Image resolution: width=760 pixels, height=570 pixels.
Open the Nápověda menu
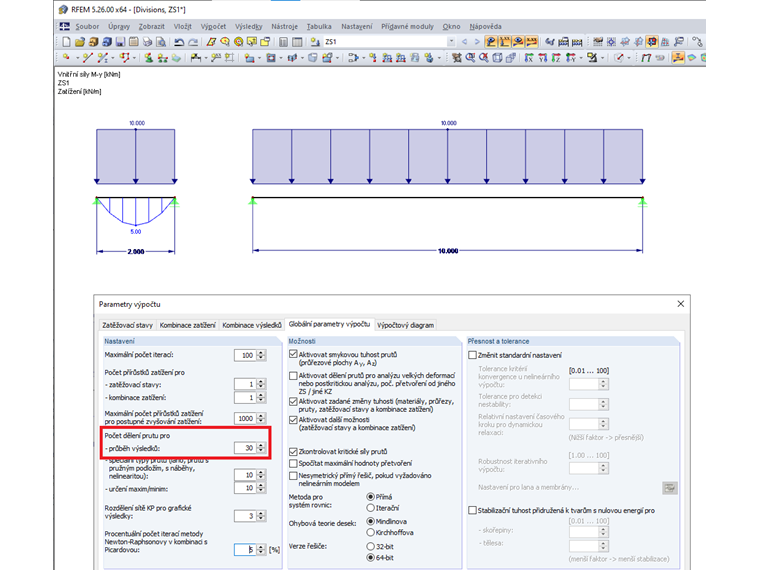(x=485, y=26)
